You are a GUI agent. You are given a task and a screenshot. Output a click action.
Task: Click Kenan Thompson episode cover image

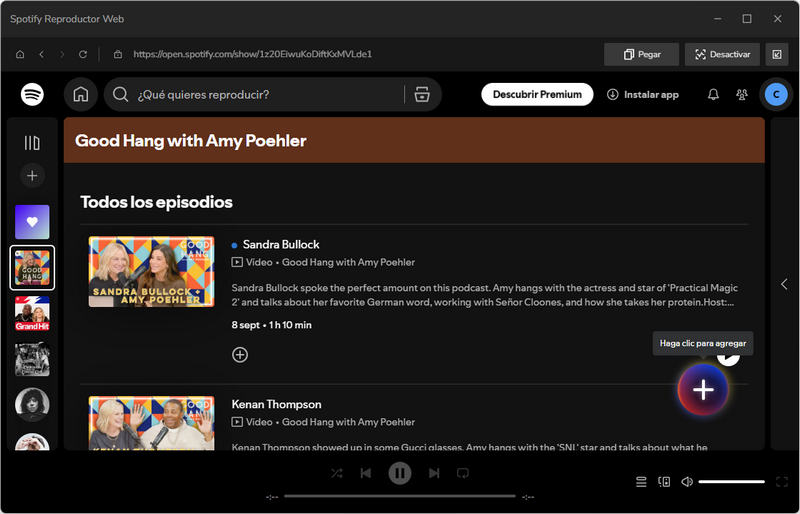click(152, 423)
